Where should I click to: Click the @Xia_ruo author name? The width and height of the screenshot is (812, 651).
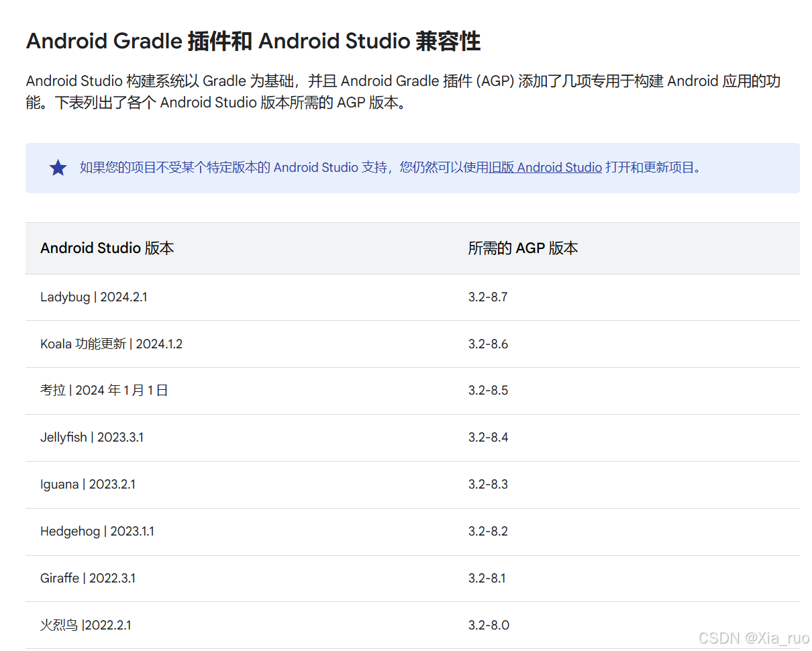click(774, 639)
